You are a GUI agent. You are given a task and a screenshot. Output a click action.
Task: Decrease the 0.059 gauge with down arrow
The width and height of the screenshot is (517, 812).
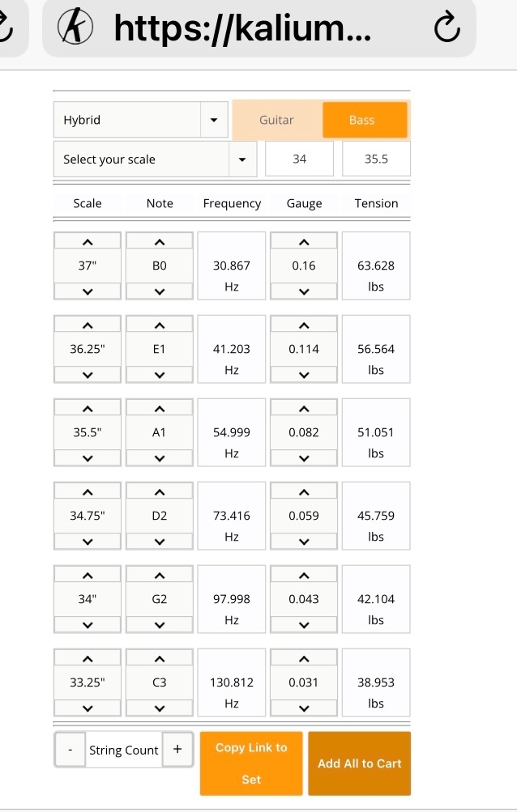pos(304,542)
